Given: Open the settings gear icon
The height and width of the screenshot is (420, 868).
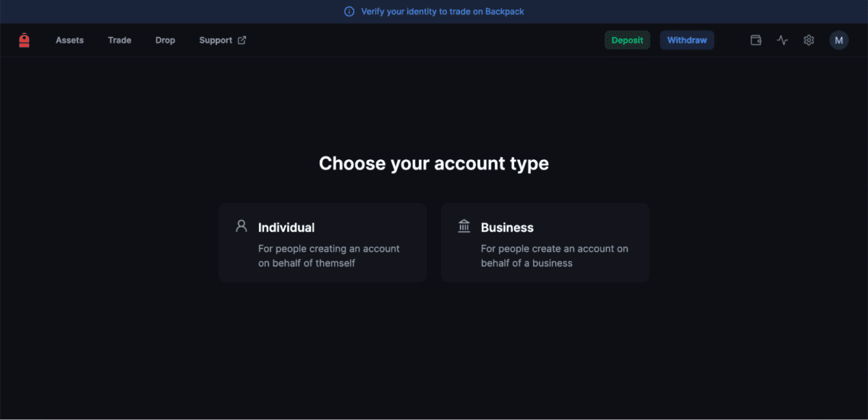Looking at the screenshot, I should 809,41.
